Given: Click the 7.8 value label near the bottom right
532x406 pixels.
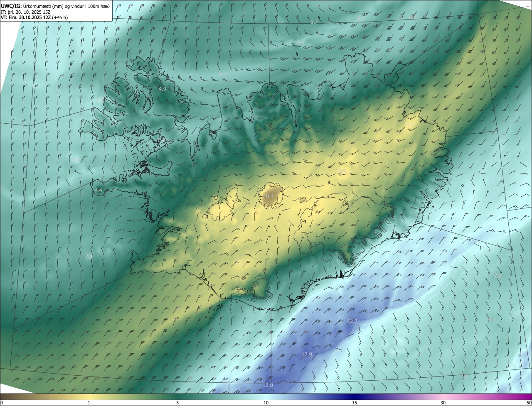Looking at the screenshot, I should [464, 375].
